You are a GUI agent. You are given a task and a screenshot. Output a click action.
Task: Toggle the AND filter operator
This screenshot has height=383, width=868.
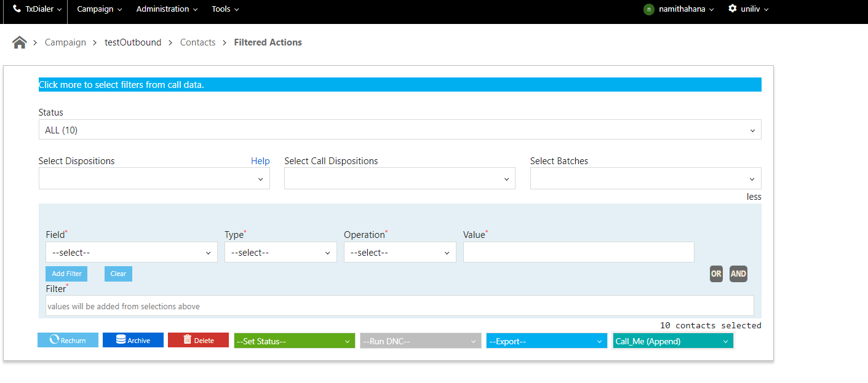738,274
